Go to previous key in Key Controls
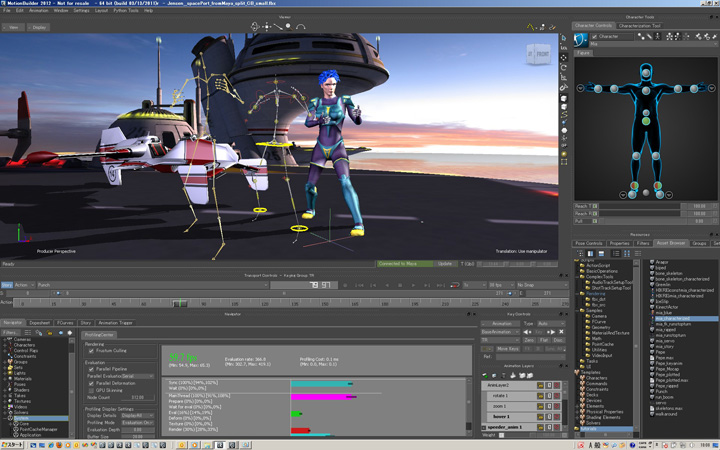This screenshot has height=450, width=720. pyautogui.click(x=528, y=332)
